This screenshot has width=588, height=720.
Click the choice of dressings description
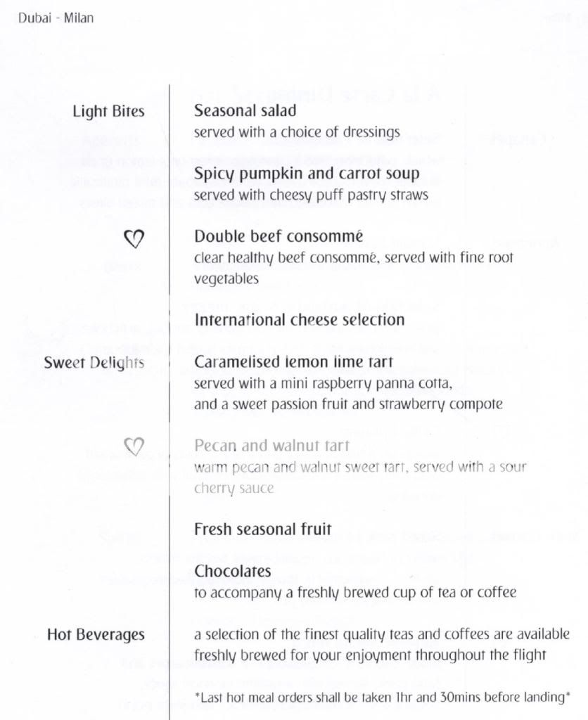297,132
